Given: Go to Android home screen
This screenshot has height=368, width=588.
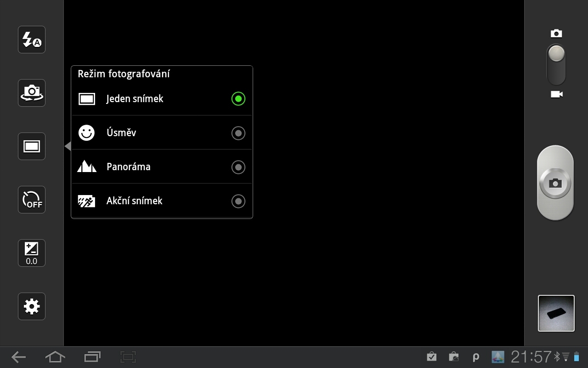Looking at the screenshot, I should (x=55, y=357).
